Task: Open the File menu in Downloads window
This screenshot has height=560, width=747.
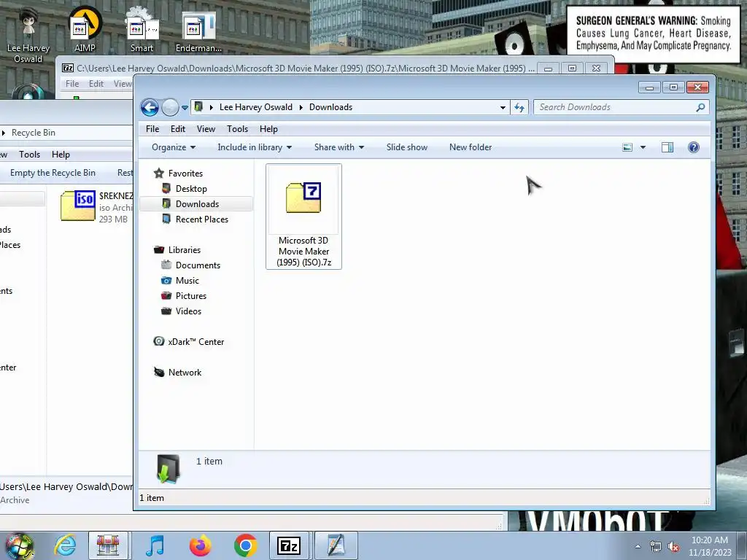Action: point(152,129)
